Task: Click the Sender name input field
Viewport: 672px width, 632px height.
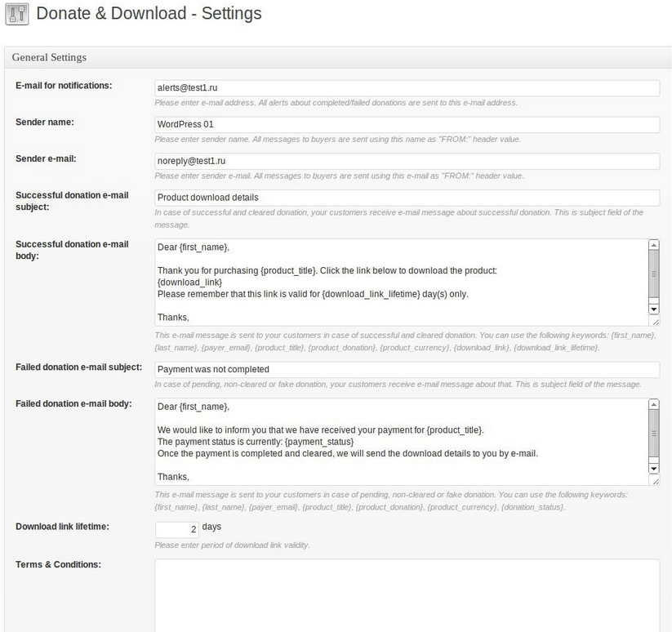Action: click(x=407, y=124)
